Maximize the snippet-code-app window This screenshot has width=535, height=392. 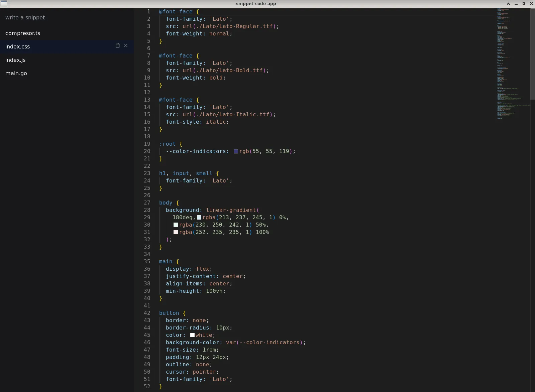[524, 4]
